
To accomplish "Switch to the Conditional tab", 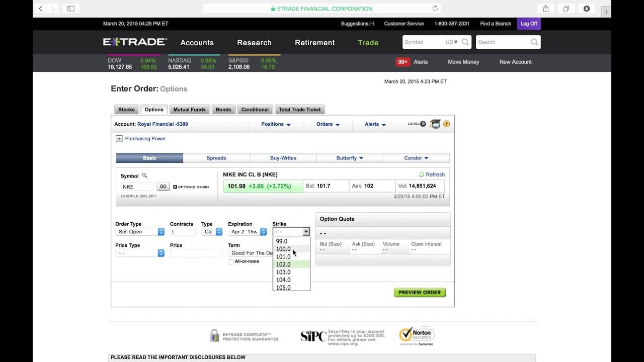I will [x=255, y=110].
